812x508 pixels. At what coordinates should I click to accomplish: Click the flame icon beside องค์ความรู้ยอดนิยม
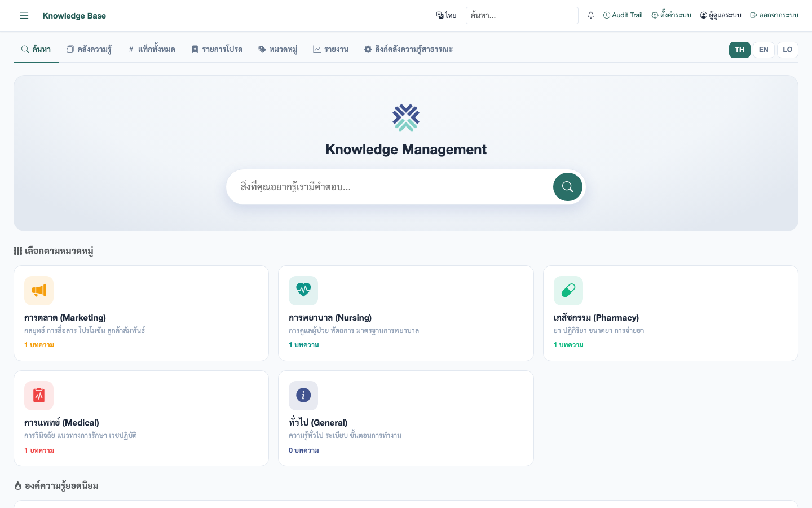pos(18,485)
